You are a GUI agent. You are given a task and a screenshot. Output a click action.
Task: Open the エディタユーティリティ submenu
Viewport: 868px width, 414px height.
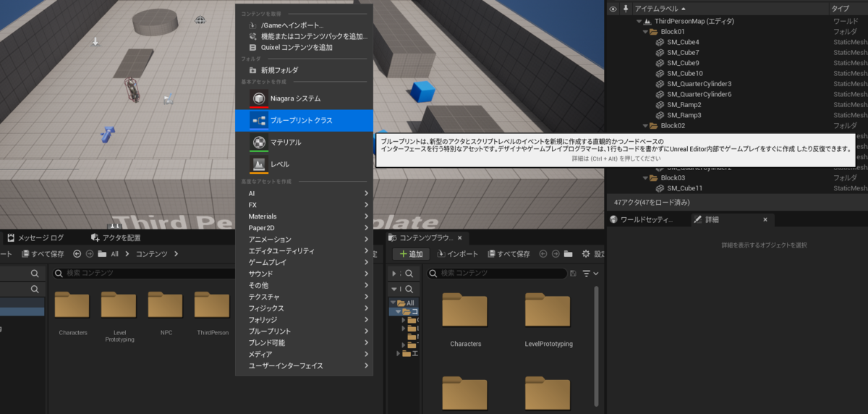pyautogui.click(x=304, y=250)
